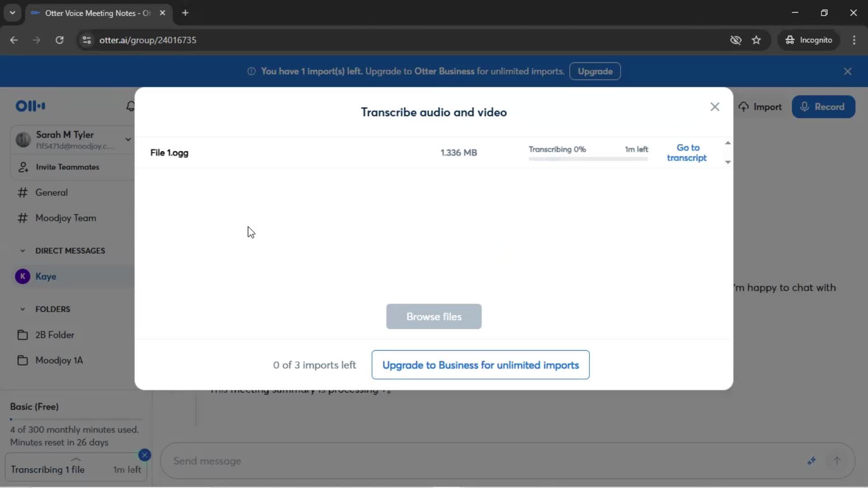Click 0 of 3 imports left text
Viewport: 868px width, 488px height.
[315, 365]
